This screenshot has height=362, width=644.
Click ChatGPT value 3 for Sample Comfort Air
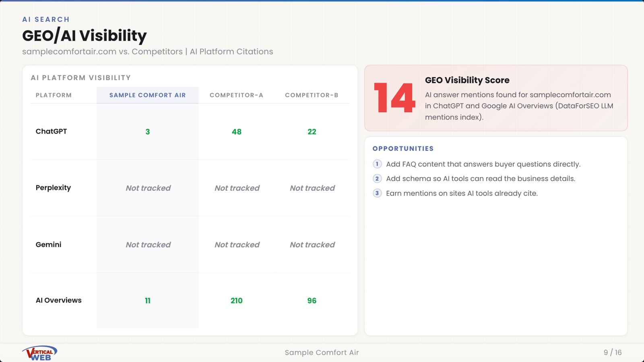point(148,132)
